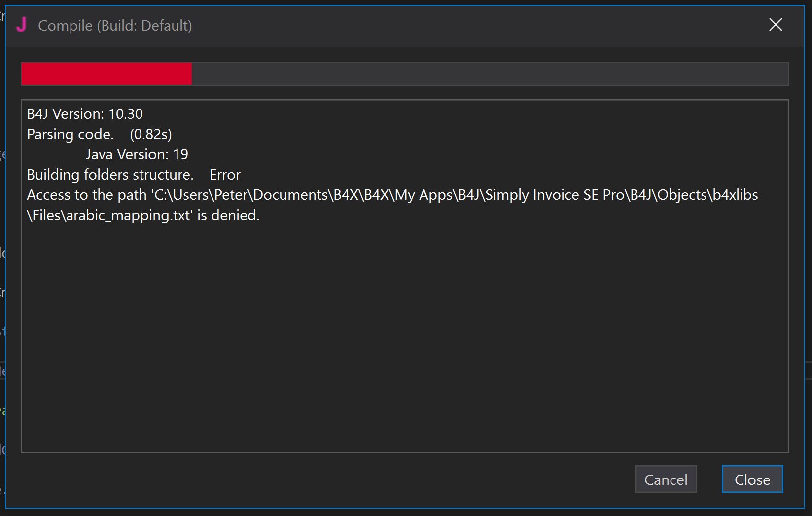Click the word Error in the log
The image size is (812, 516).
pos(225,175)
